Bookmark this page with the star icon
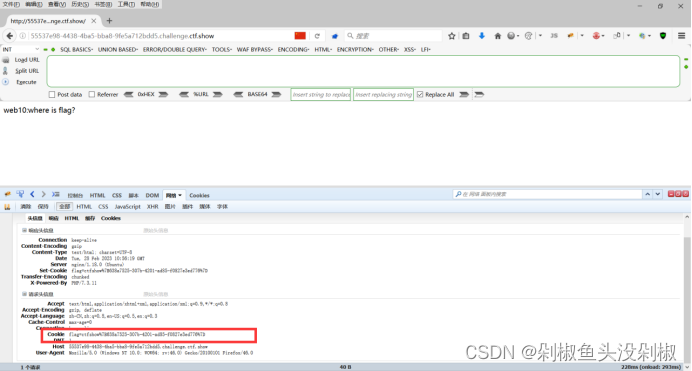The height and width of the screenshot is (371, 692). 451,36
